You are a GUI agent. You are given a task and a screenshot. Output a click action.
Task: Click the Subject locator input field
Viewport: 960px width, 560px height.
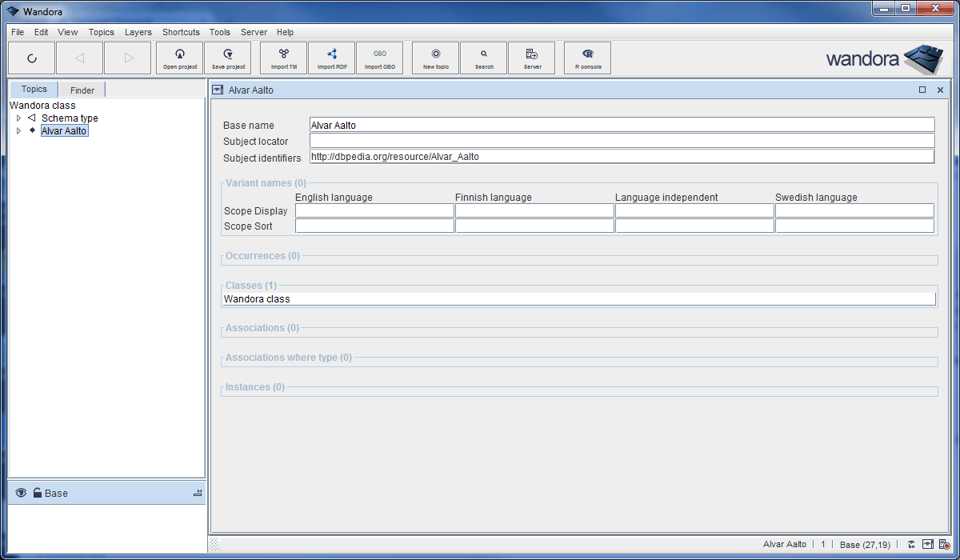(560, 141)
